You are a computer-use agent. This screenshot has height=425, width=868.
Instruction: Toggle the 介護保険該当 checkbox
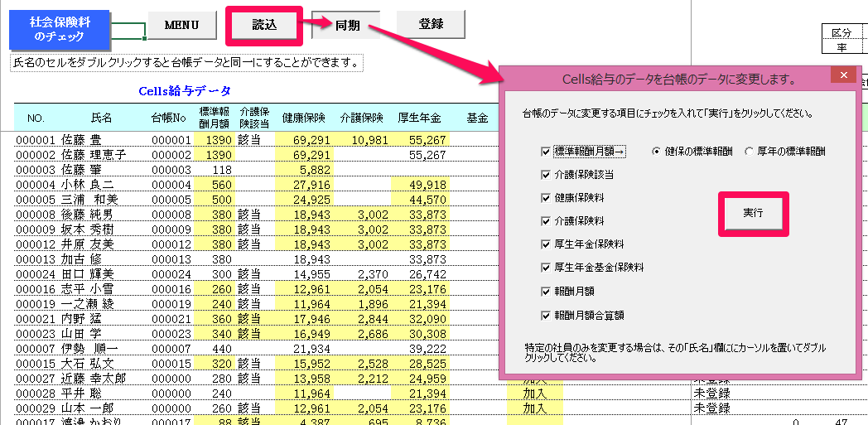(547, 175)
